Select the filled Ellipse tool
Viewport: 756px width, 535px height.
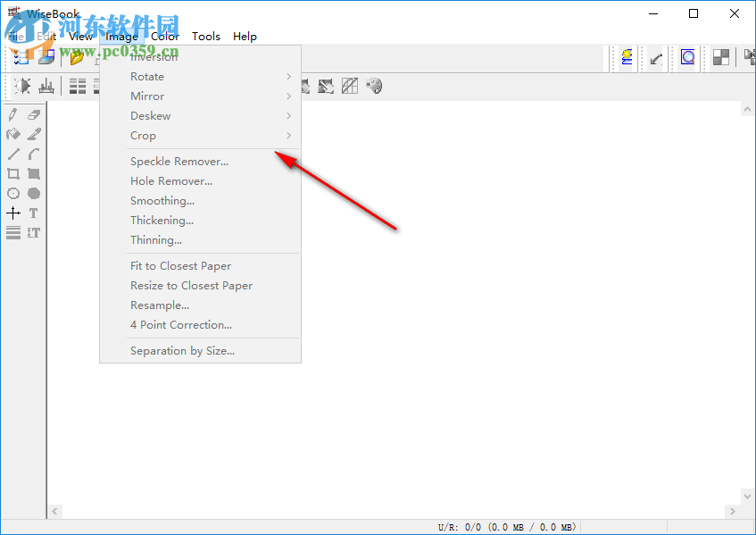(34, 194)
